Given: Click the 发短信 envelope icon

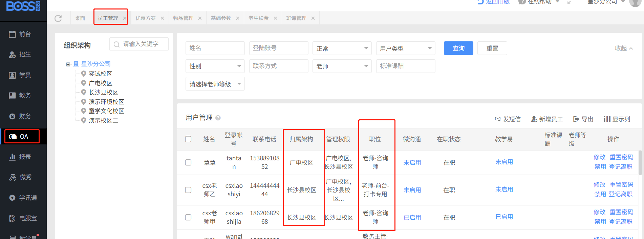Looking at the screenshot, I should pos(498,119).
